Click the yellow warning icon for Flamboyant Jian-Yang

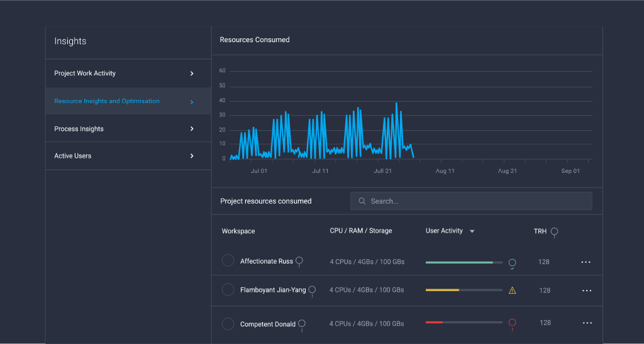[x=512, y=291]
